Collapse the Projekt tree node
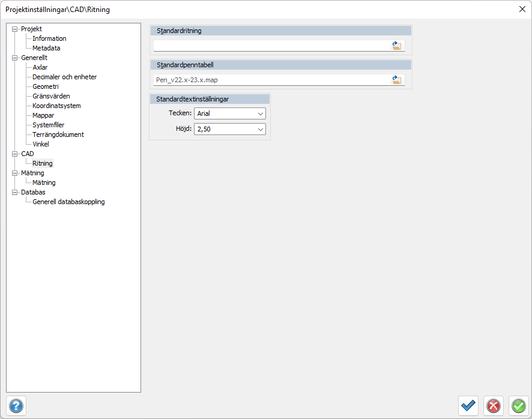The width and height of the screenshot is (532, 419). [15, 29]
